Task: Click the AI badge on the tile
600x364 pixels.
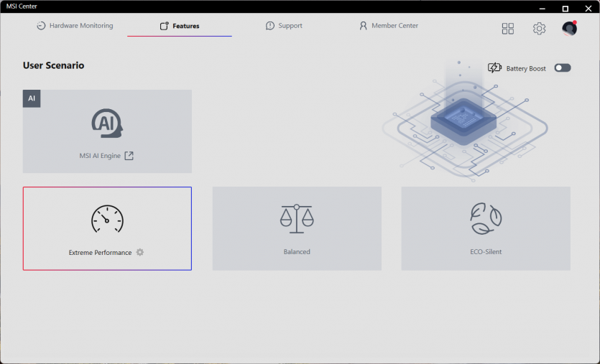Action: (x=32, y=98)
